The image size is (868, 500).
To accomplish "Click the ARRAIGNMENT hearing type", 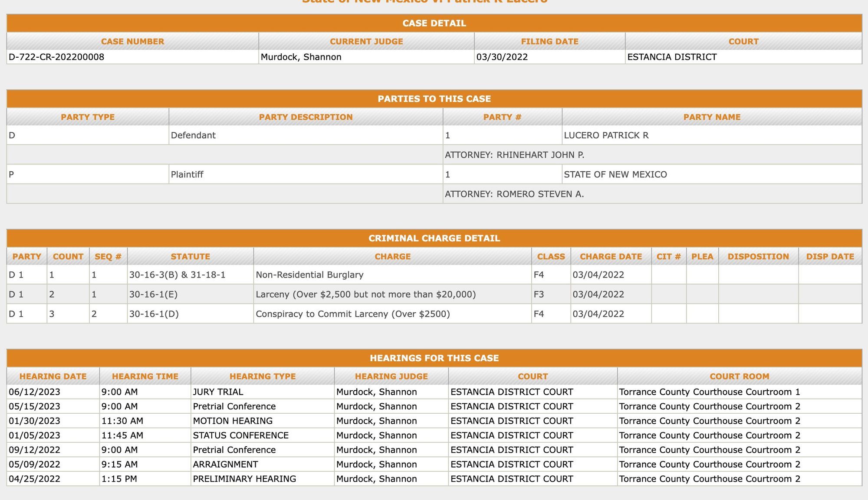I will [x=225, y=464].
